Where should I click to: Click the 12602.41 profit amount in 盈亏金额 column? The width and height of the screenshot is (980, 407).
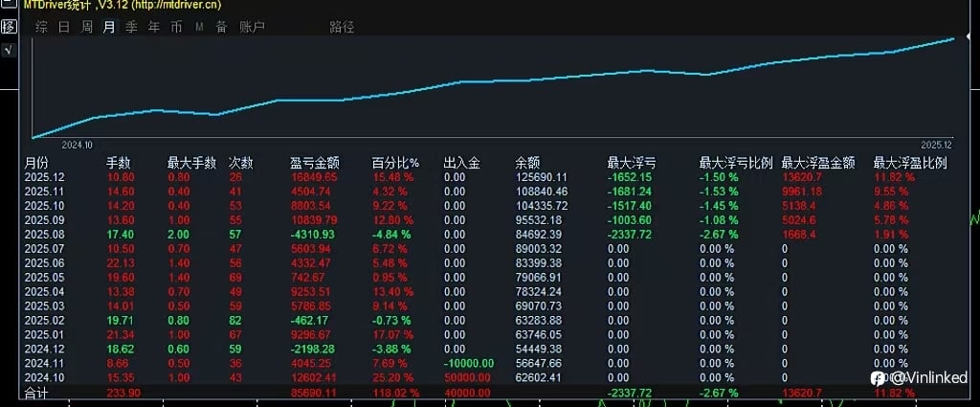(314, 378)
